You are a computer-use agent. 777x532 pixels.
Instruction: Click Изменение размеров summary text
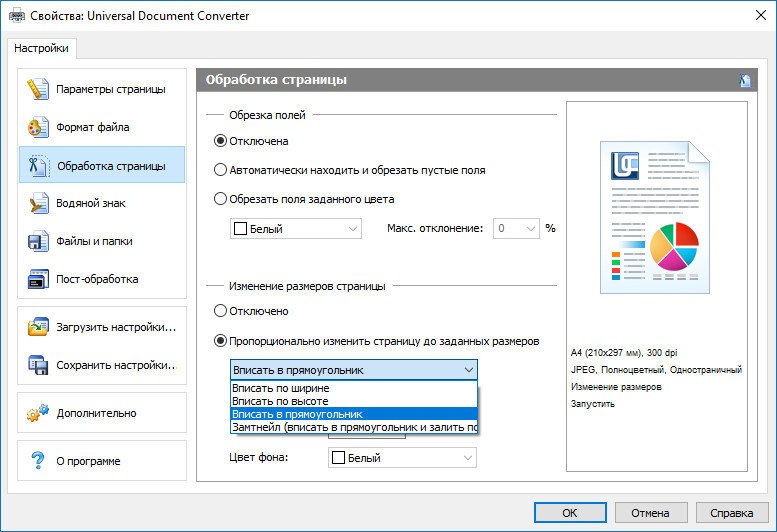click(616, 386)
